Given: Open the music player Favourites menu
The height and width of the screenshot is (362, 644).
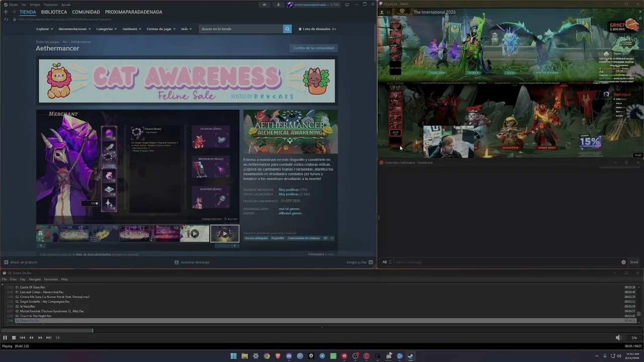Looking at the screenshot, I should click(x=51, y=279).
